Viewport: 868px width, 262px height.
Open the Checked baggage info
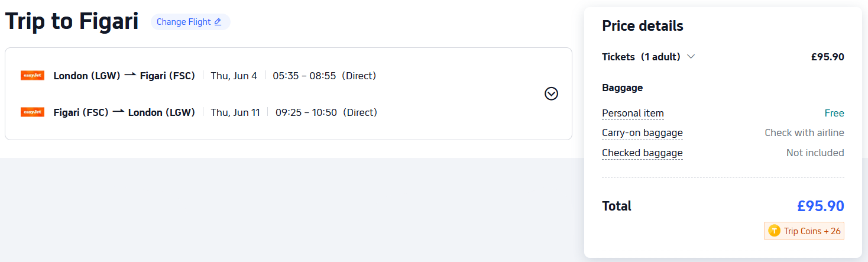click(642, 153)
